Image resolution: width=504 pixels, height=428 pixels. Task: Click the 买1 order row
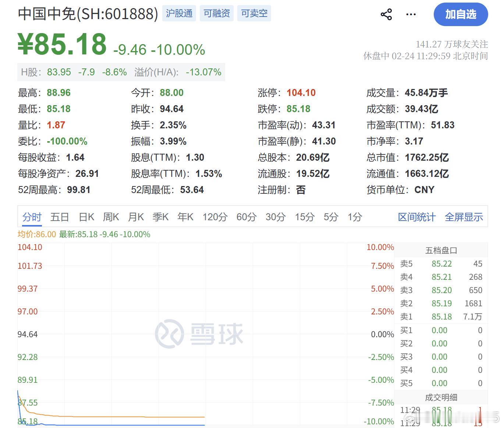pyautogui.click(x=441, y=330)
